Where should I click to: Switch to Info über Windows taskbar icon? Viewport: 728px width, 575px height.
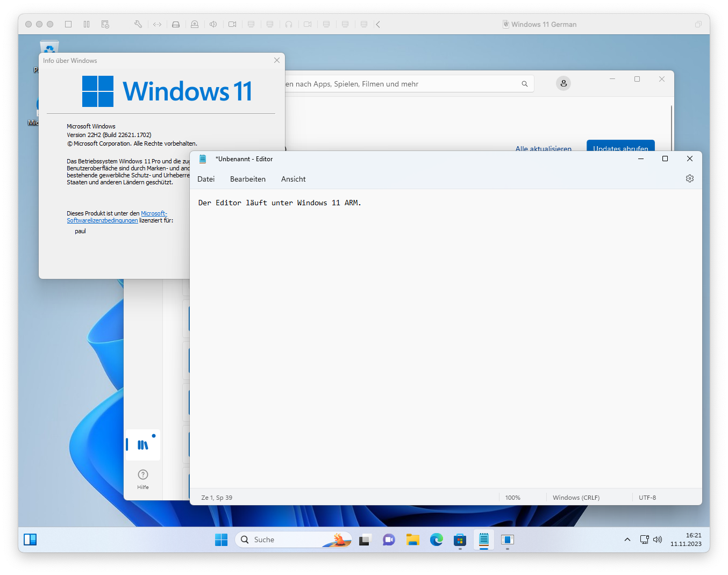pyautogui.click(x=508, y=540)
